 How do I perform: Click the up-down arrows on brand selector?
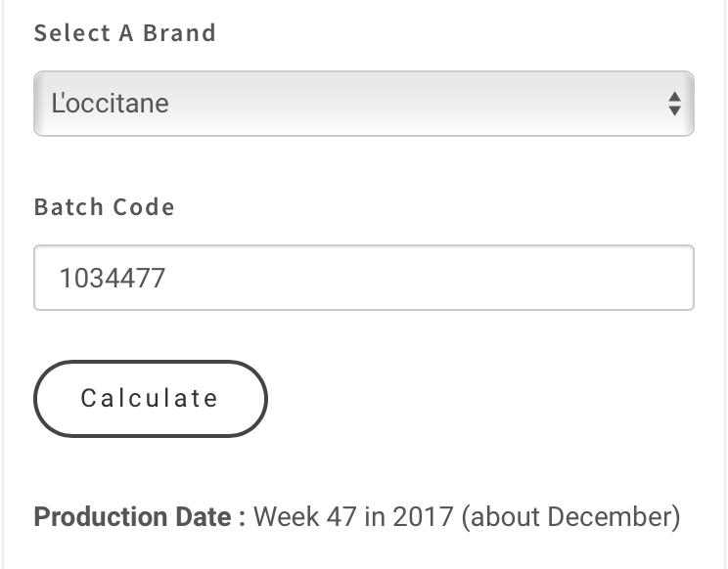click(673, 103)
